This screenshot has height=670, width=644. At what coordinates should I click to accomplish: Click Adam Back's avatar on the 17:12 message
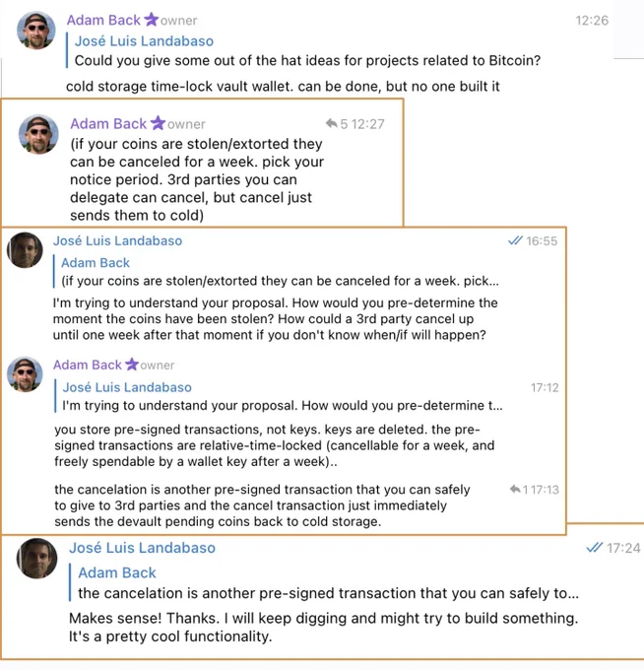[25, 374]
